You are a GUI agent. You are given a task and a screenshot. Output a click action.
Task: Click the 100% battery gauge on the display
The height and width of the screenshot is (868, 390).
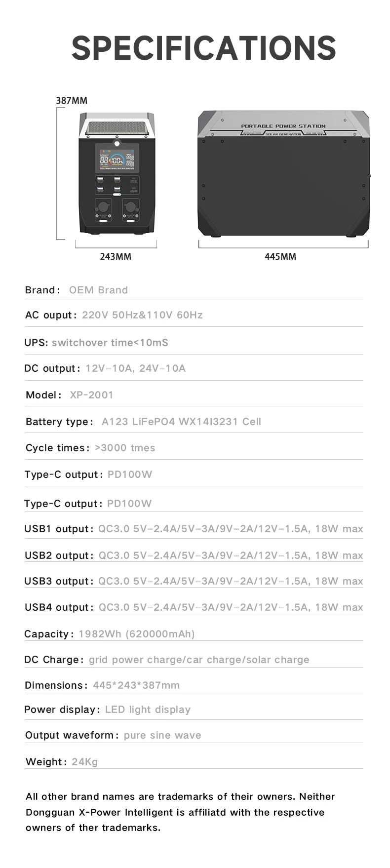point(117,160)
